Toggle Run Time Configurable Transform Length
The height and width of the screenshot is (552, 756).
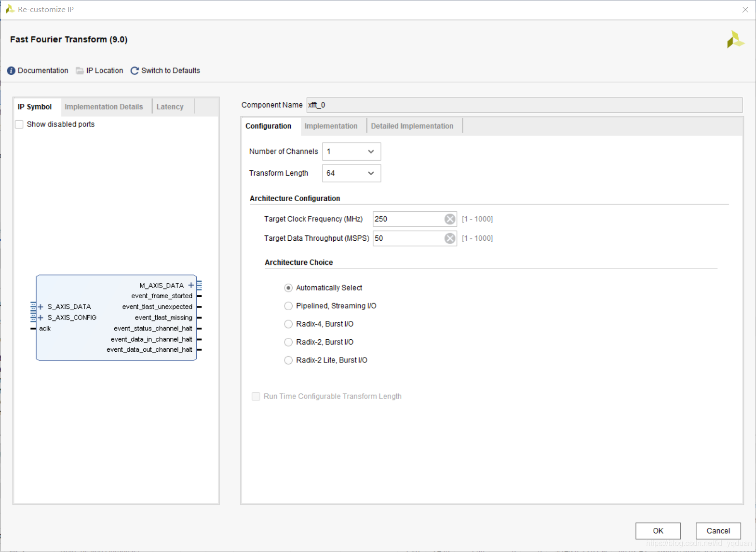click(x=256, y=397)
